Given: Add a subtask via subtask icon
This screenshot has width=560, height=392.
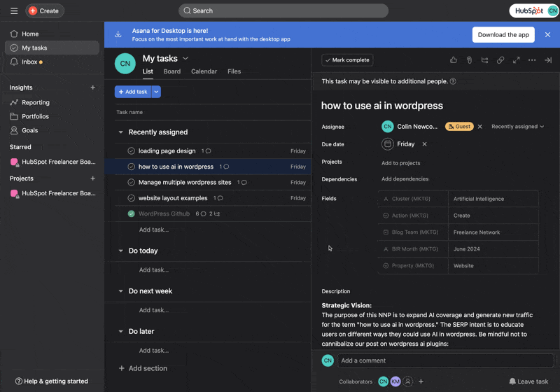Looking at the screenshot, I should click(x=484, y=60).
